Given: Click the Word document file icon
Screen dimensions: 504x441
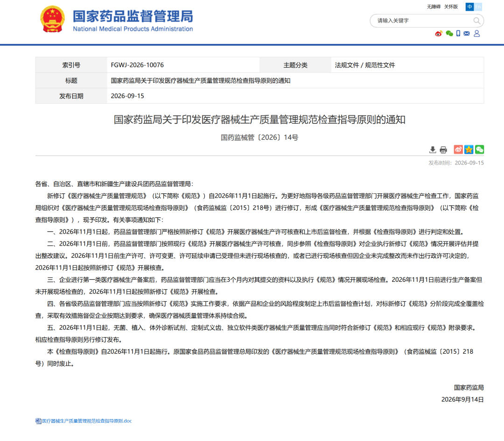Looking at the screenshot, I should tap(38, 421).
